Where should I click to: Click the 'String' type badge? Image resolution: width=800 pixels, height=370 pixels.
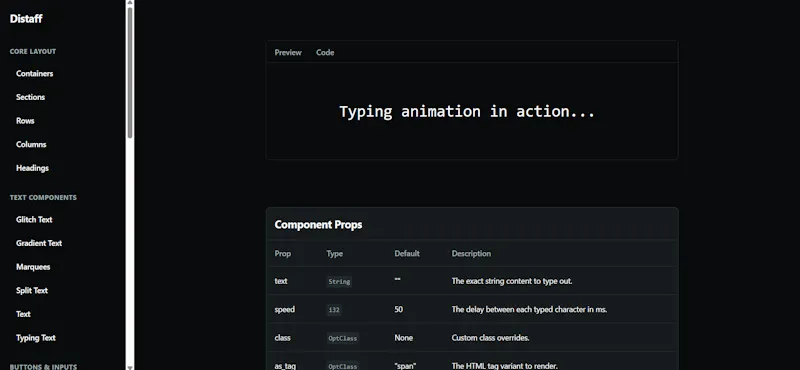tap(339, 282)
